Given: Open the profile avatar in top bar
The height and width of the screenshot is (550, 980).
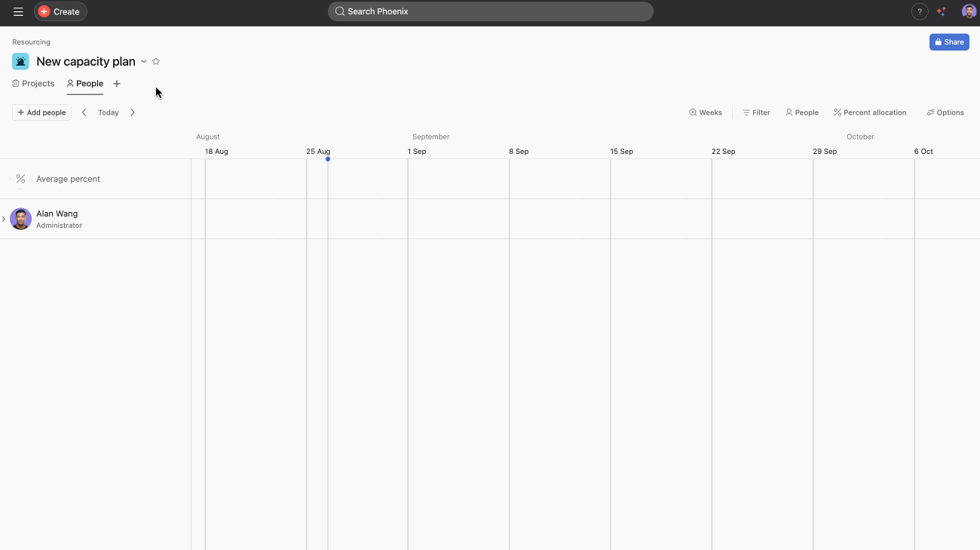Looking at the screenshot, I should 969,11.
